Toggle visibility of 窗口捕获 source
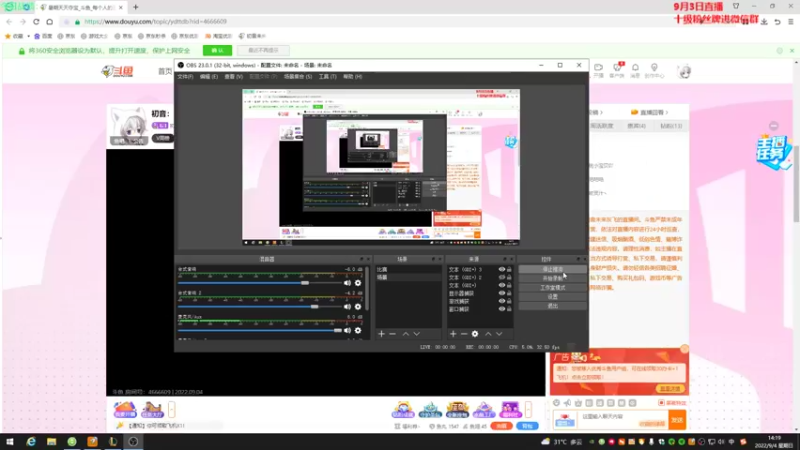 point(502,309)
